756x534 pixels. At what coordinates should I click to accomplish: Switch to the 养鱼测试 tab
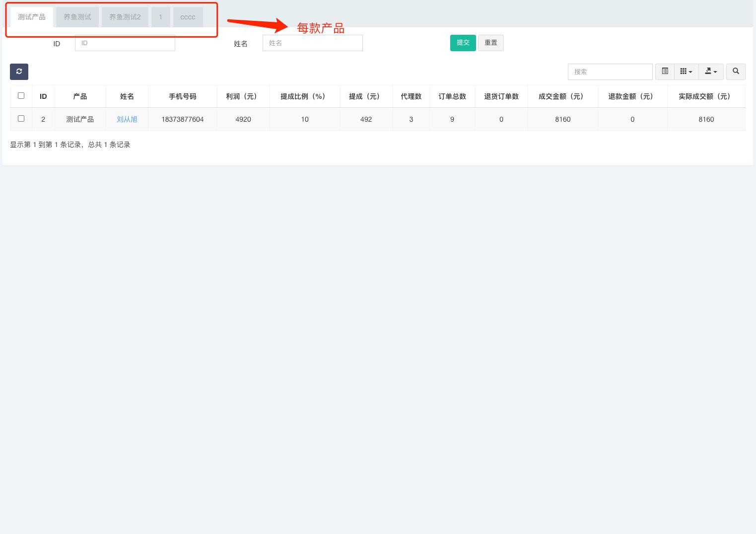pos(77,17)
